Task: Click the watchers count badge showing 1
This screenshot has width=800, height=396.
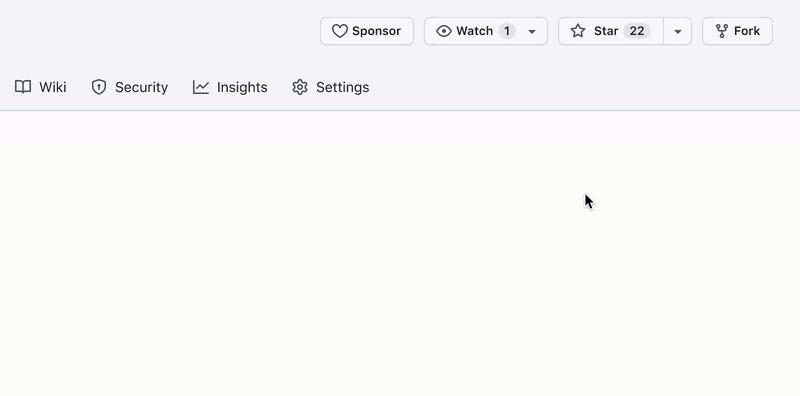Action: pos(507,31)
